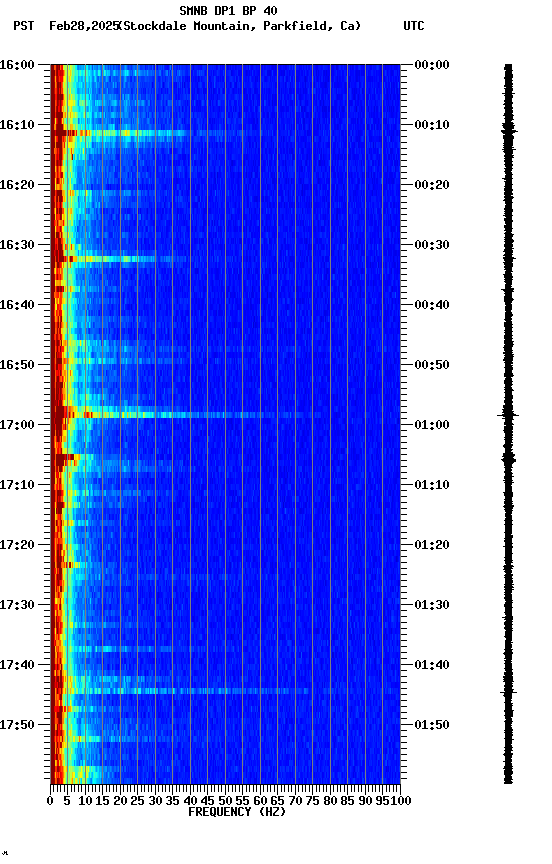Select the 'UTC' timezone label
Image resolution: width=552 pixels, height=864 pixels.
click(x=414, y=26)
